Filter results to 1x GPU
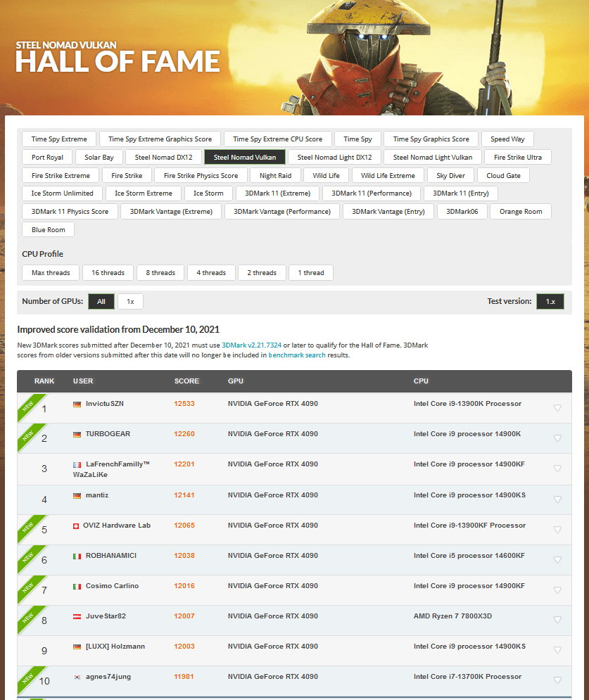Screen dimensions: 589x700 click(130, 302)
